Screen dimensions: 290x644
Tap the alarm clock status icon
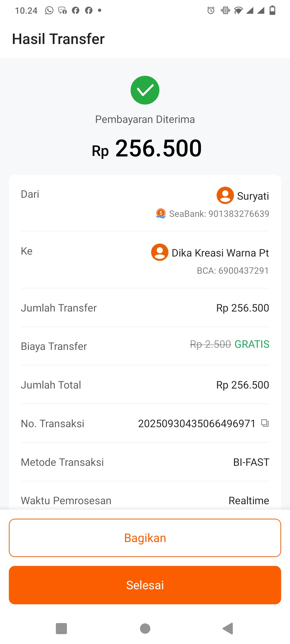click(x=211, y=10)
